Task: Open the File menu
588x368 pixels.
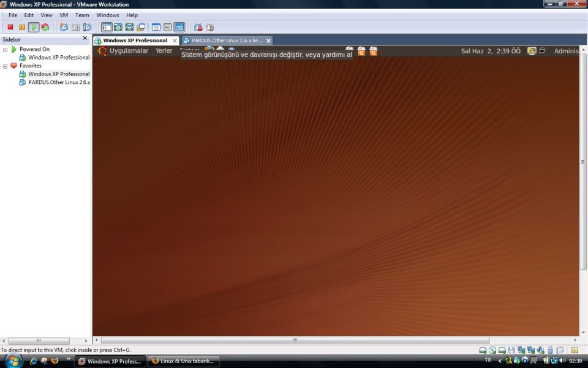Action: tap(13, 15)
